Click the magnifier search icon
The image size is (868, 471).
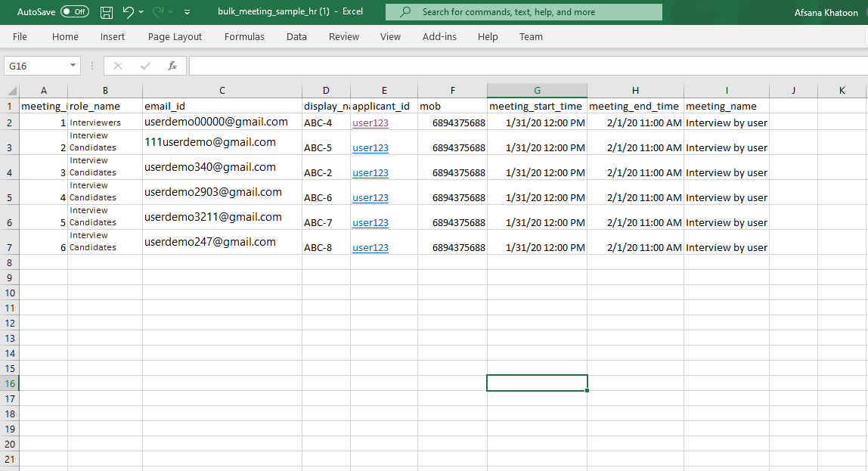[405, 11]
